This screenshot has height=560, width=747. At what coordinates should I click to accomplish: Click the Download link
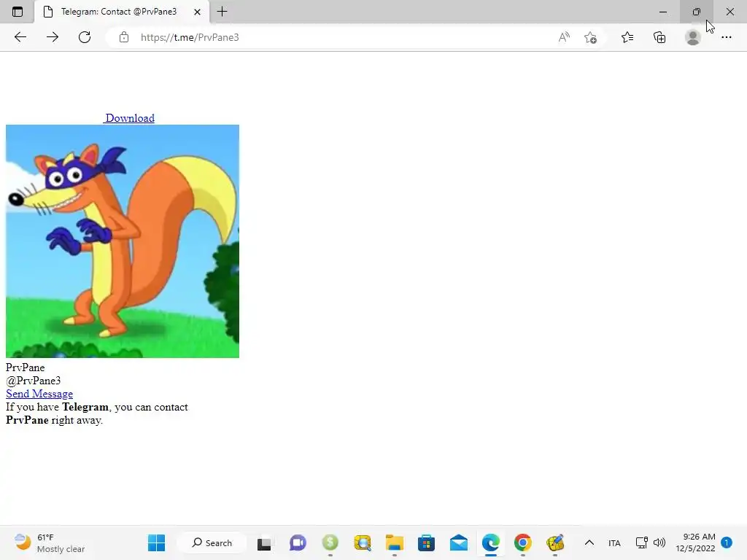point(130,118)
